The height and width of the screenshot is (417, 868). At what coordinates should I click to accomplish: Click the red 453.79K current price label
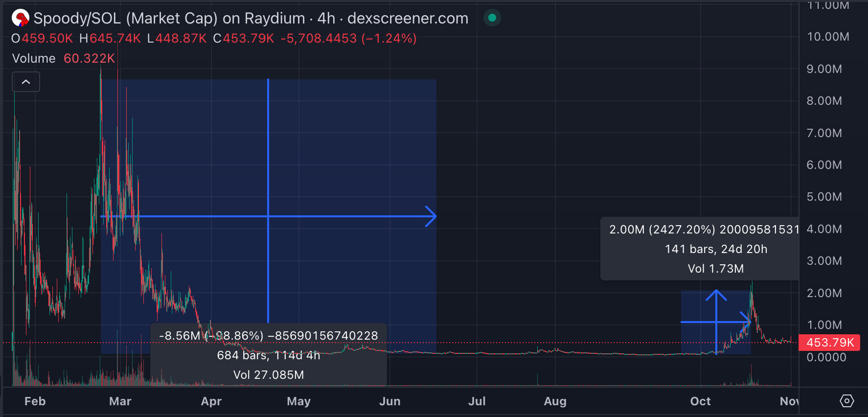(x=829, y=343)
